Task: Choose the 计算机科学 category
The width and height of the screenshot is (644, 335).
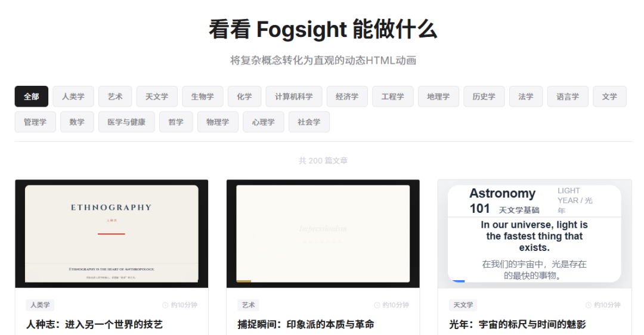Action: pyautogui.click(x=293, y=97)
